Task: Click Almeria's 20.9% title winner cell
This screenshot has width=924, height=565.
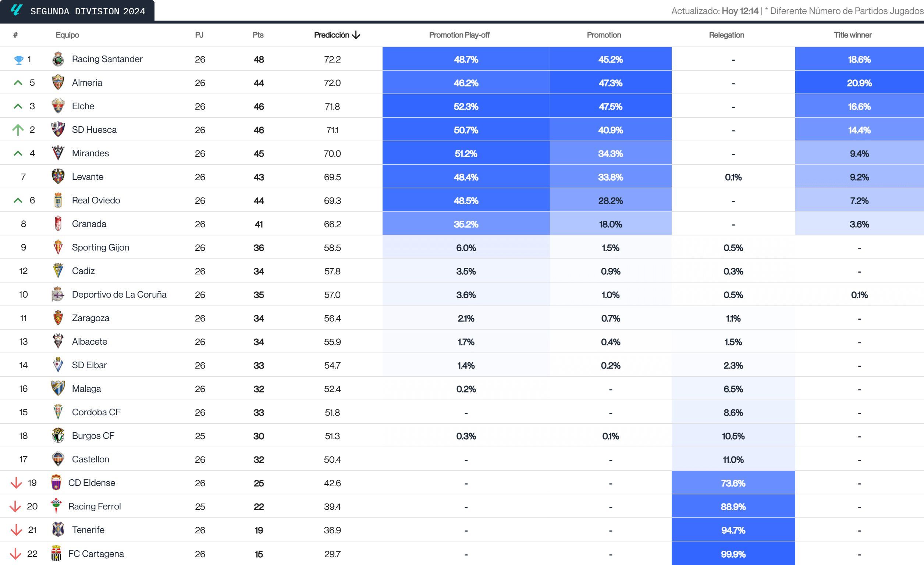Action: point(859,83)
